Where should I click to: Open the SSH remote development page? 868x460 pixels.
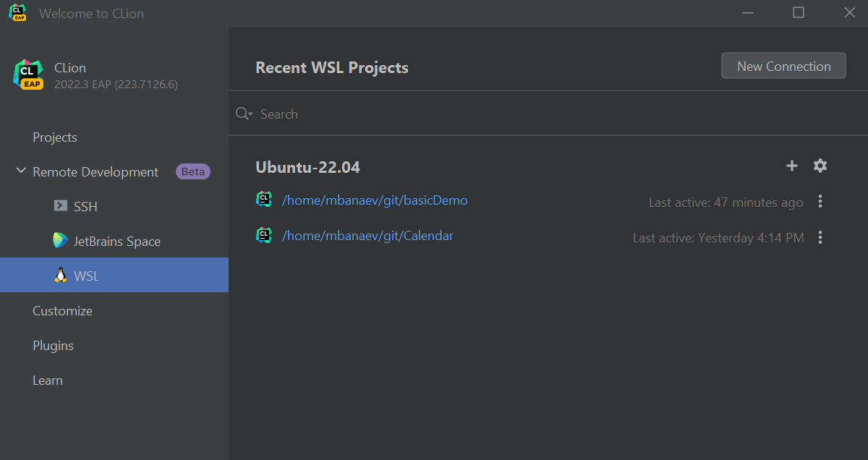click(85, 207)
